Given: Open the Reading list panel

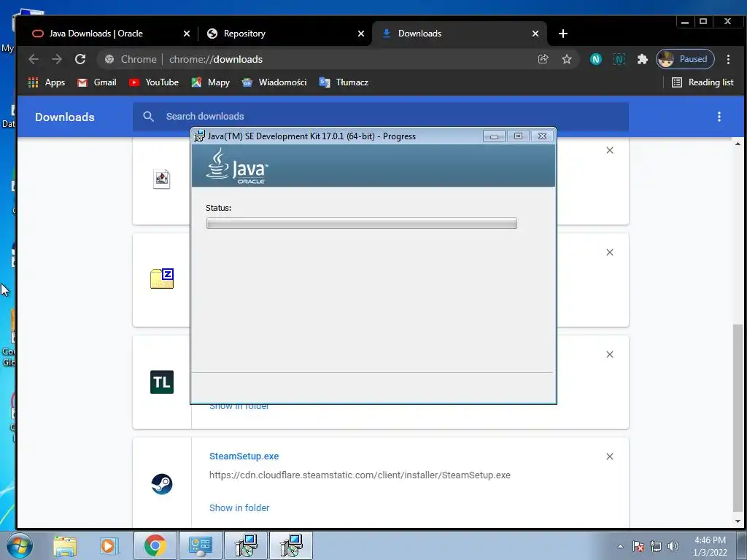Looking at the screenshot, I should [703, 82].
